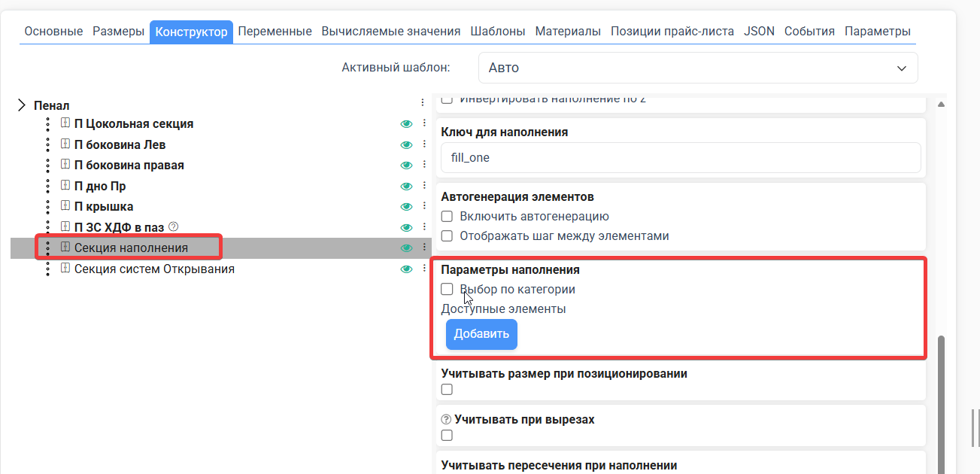Open the three-dot menu of П крышка
The image size is (980, 474).
424,206
